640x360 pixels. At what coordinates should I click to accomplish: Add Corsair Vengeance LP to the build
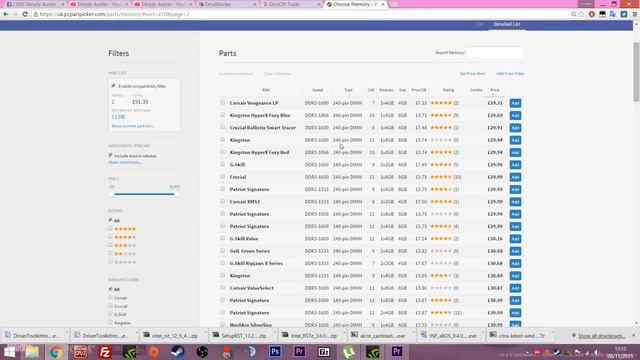515,103
